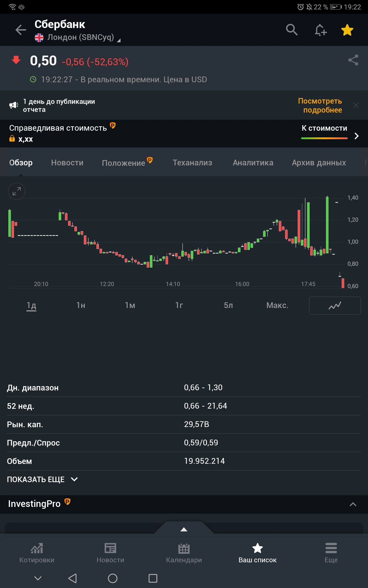Tap the UK flag icon
The image size is (368, 588).
click(39, 38)
